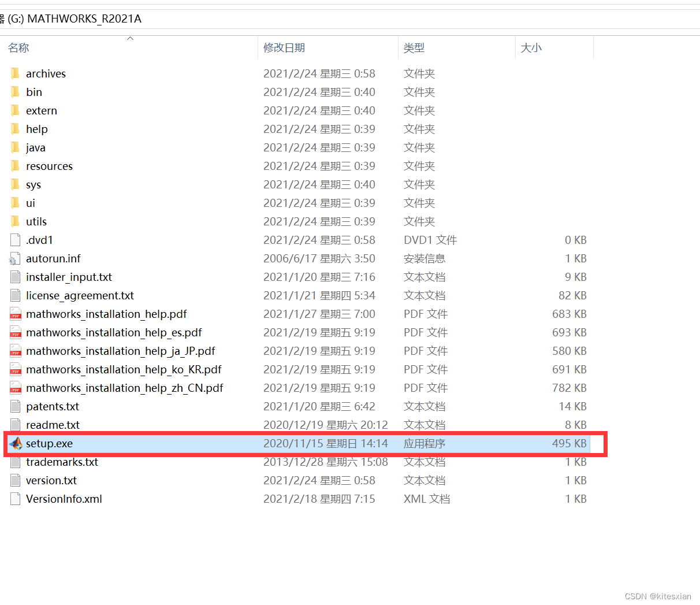
Task: Select the patents.txt file name
Action: (x=53, y=406)
